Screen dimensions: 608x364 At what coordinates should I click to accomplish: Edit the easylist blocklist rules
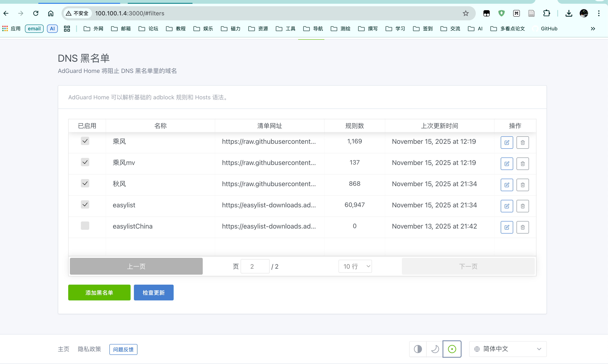coord(507,206)
